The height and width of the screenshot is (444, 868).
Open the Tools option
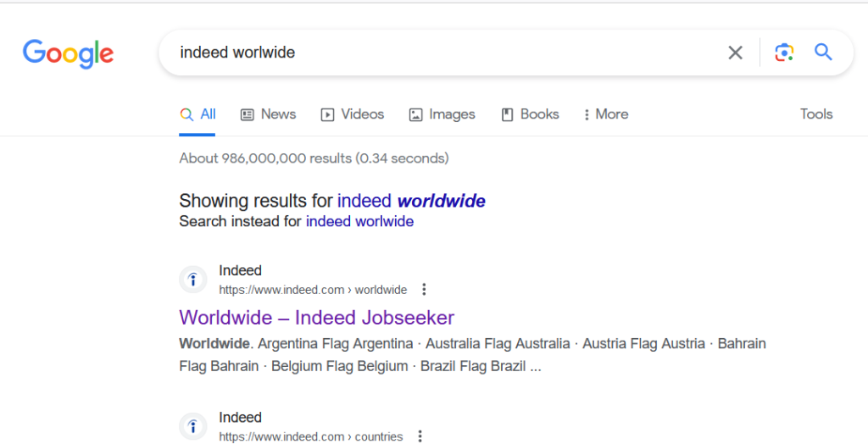click(816, 114)
